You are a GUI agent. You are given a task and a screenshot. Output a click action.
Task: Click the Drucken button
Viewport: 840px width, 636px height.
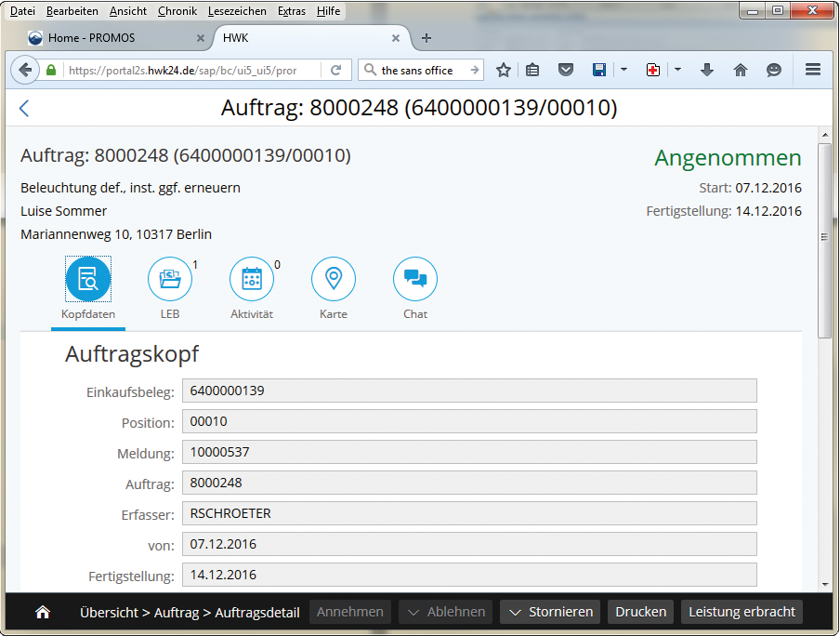[x=640, y=612]
